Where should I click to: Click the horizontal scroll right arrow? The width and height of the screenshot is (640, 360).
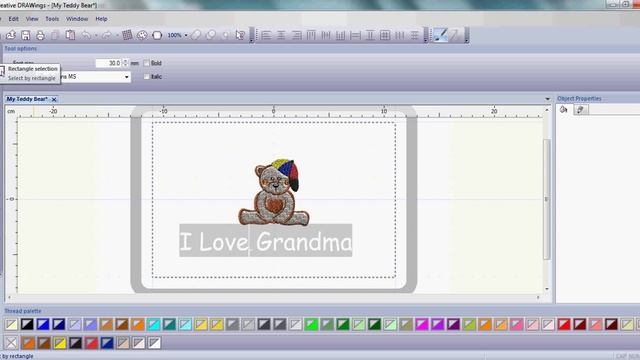pos(538,298)
